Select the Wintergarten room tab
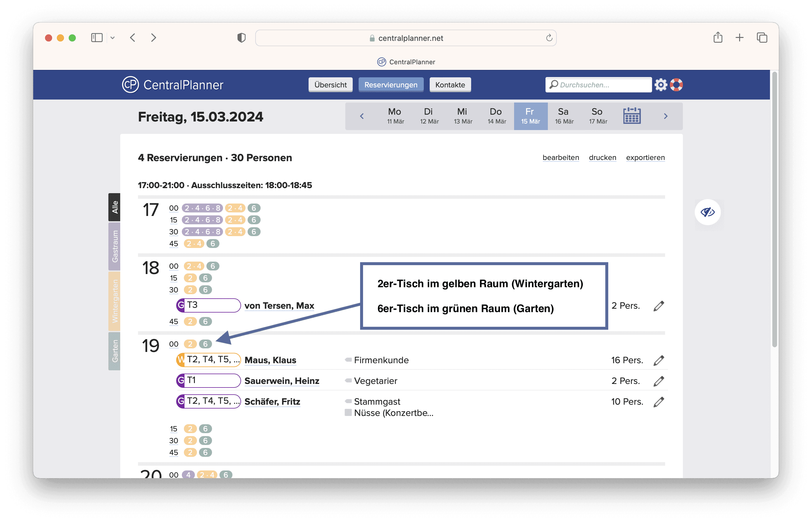This screenshot has width=812, height=522. click(x=114, y=301)
